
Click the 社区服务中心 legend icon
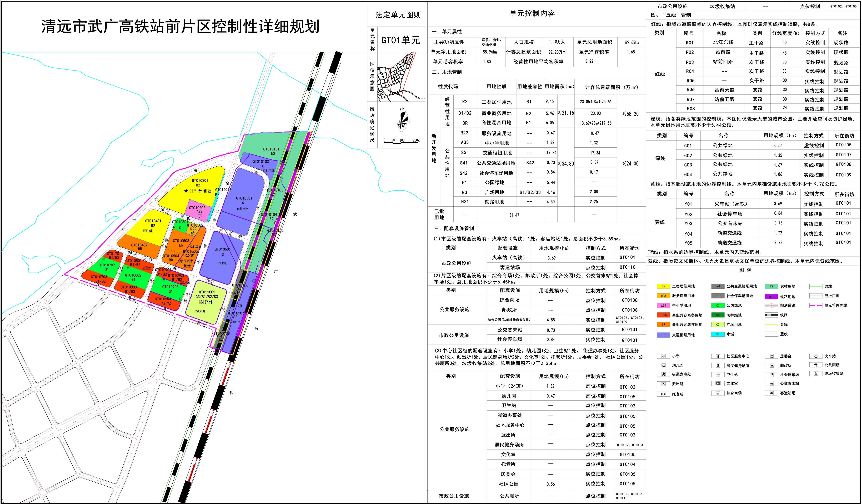718,356
